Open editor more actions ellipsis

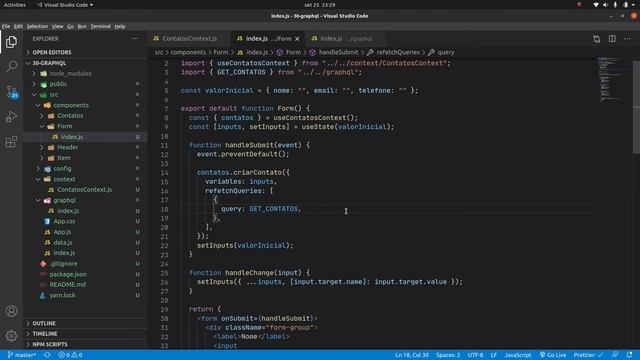pyautogui.click(x=627, y=39)
